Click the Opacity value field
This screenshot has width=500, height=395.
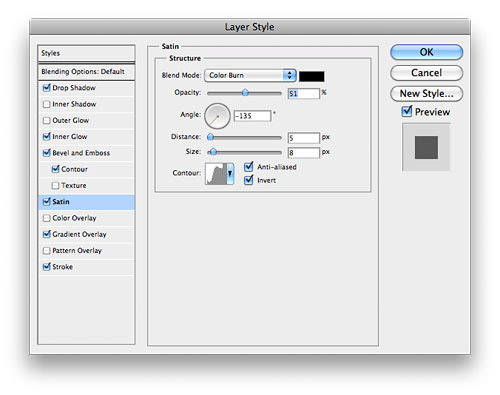click(304, 94)
